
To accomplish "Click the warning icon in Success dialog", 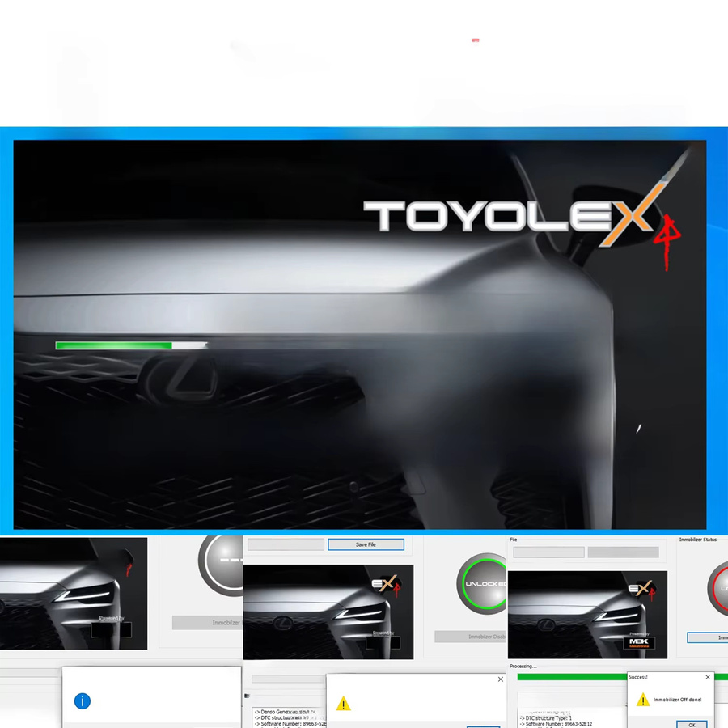I will point(642,699).
